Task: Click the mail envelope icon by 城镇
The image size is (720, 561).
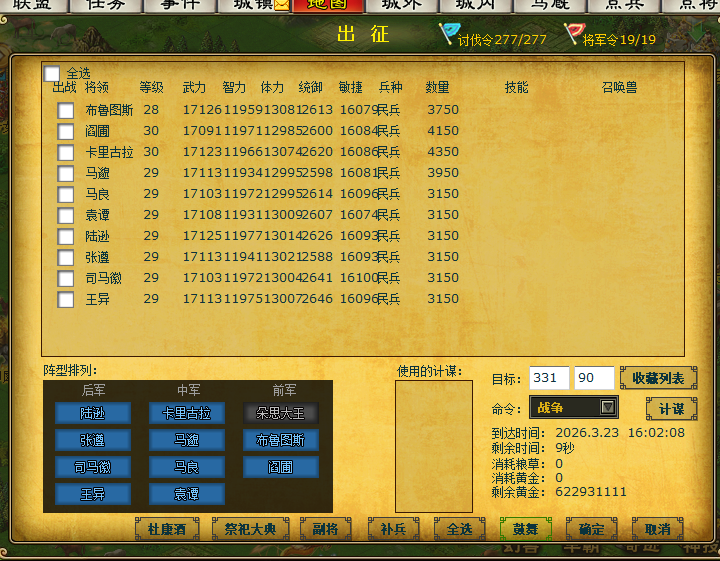Action: (282, 5)
